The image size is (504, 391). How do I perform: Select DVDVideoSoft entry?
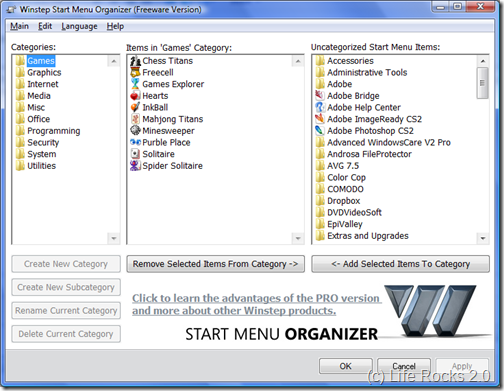click(354, 212)
